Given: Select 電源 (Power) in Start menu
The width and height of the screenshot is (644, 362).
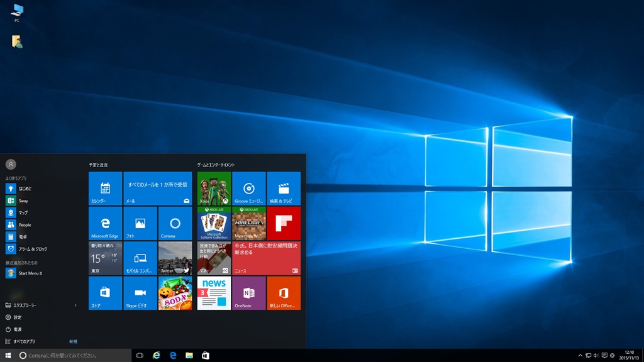Looking at the screenshot, I should (18, 329).
